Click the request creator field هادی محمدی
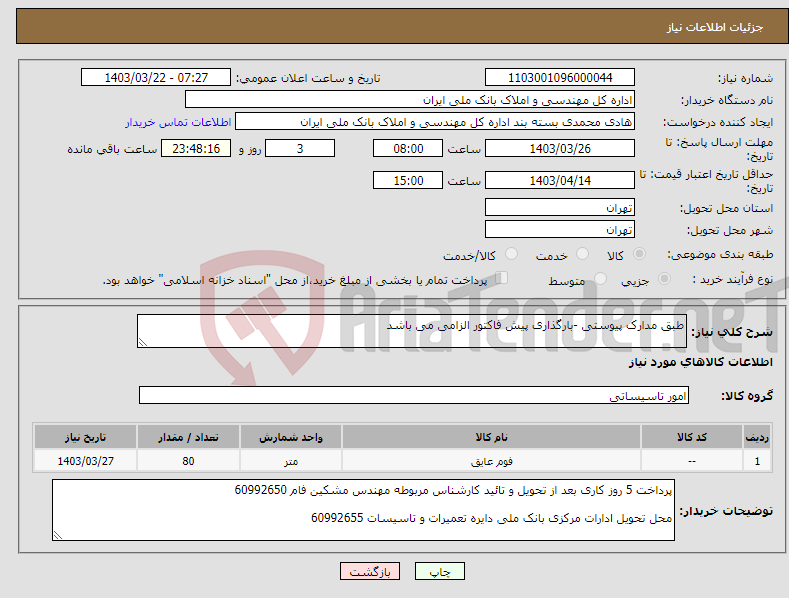Viewport: 789px width, 598px height. click(x=435, y=122)
